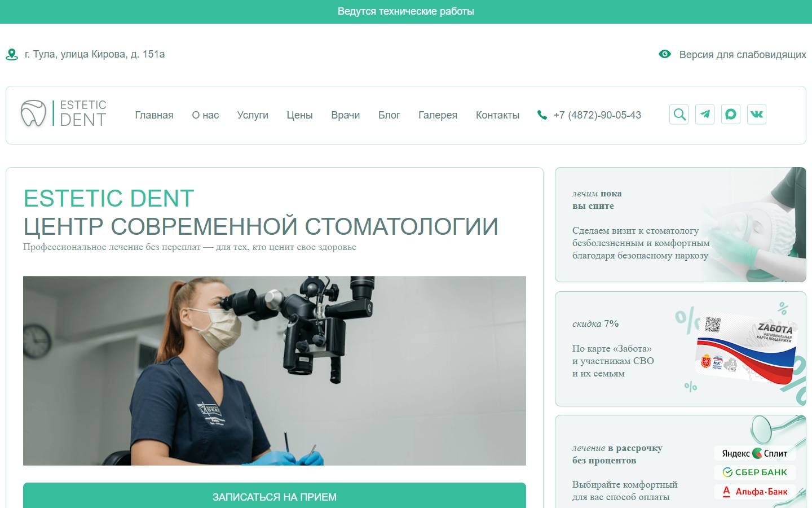Go to Главная menu item
Viewport: 812px width, 508px height.
point(154,115)
